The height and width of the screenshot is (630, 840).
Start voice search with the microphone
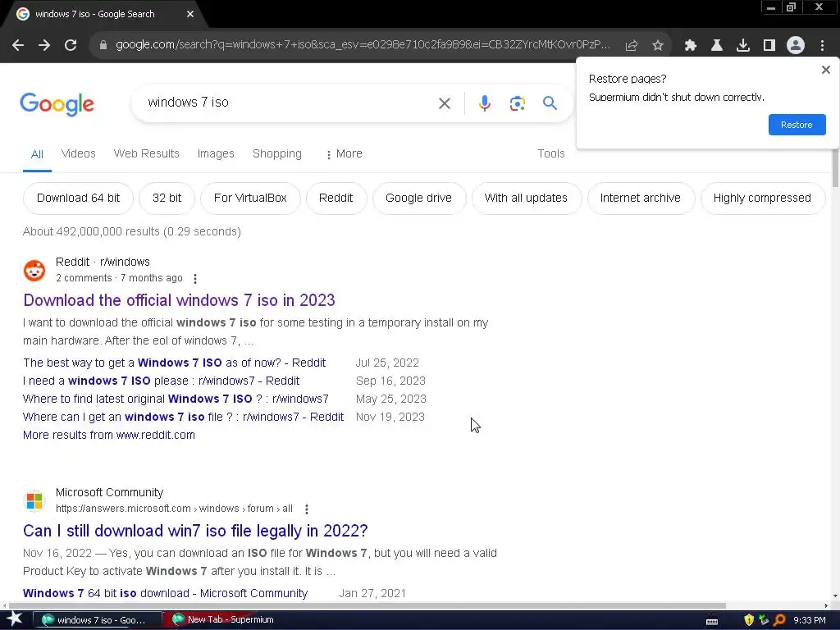point(485,103)
